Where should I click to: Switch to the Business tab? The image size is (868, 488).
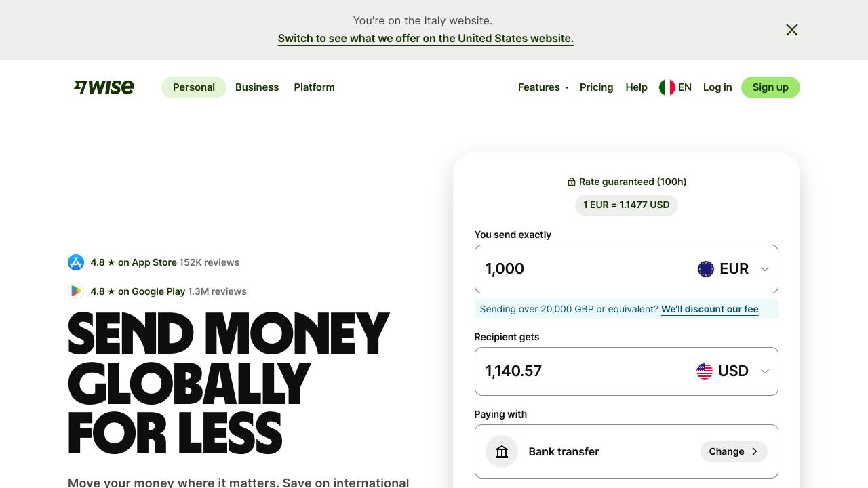(257, 87)
